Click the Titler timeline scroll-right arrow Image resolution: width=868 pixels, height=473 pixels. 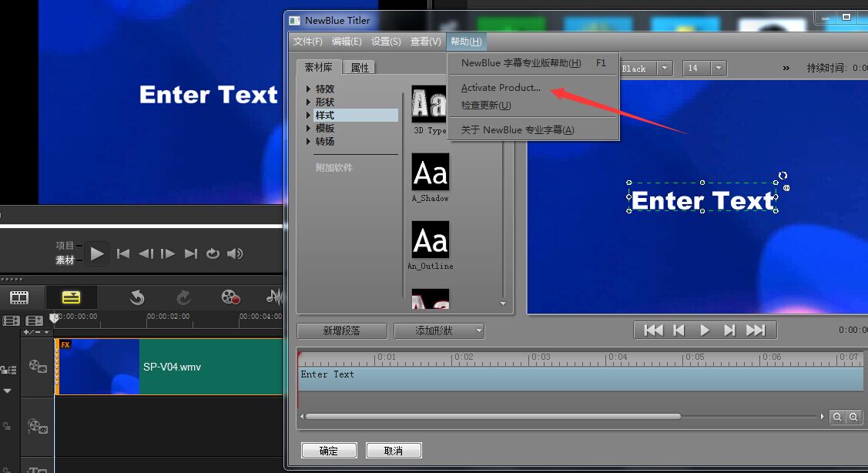click(822, 417)
